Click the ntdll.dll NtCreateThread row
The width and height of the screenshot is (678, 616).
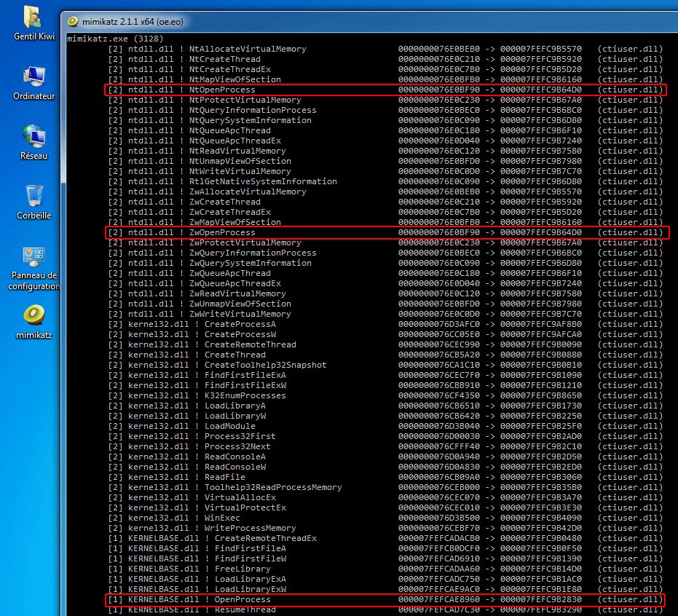coord(385,59)
